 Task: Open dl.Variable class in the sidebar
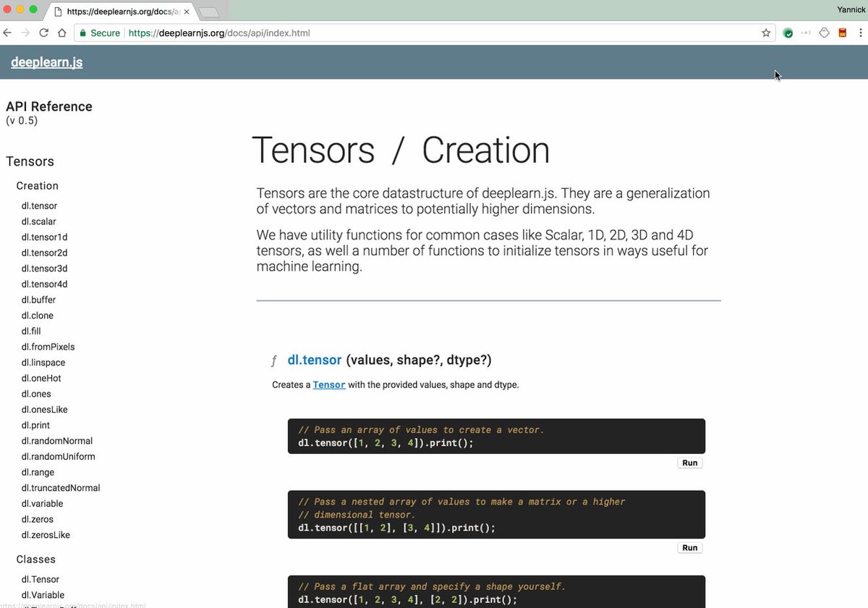pos(43,595)
